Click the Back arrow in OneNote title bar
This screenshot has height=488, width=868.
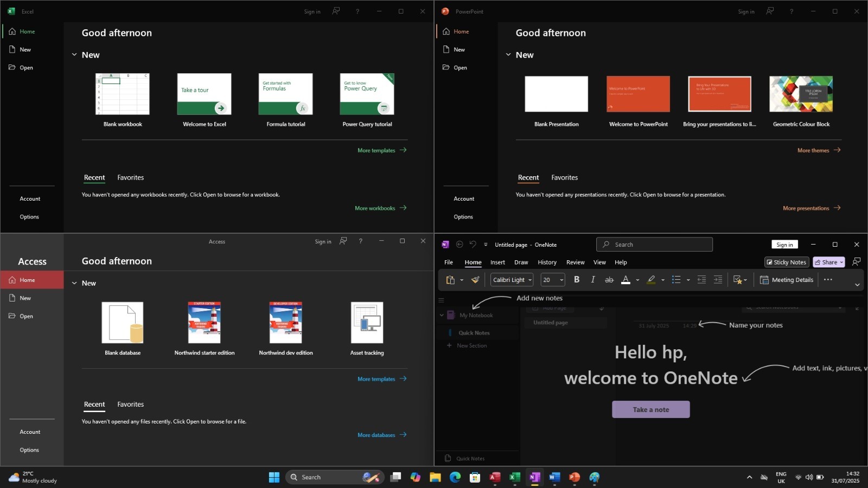click(459, 245)
